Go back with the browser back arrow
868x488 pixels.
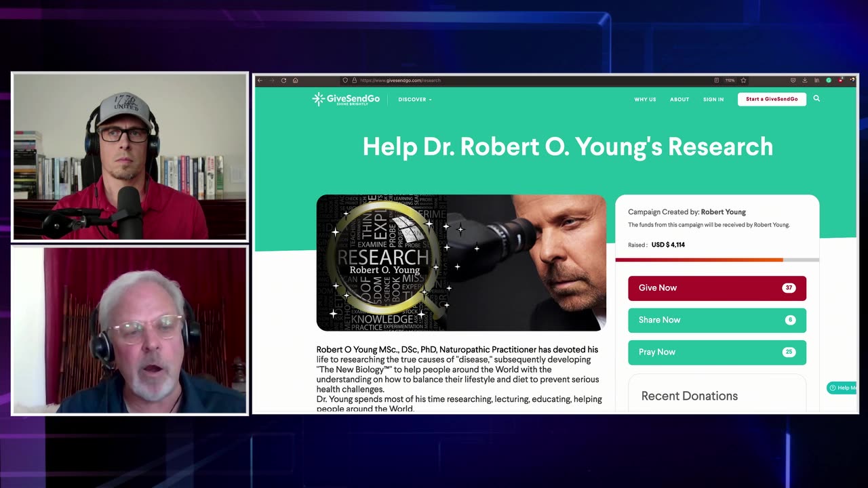260,80
